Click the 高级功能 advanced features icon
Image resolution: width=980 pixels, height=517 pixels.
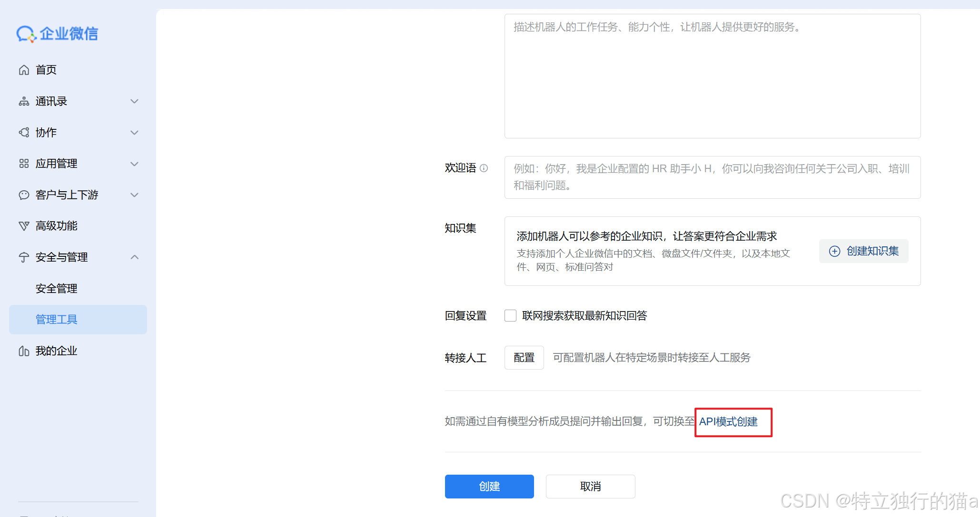24,226
